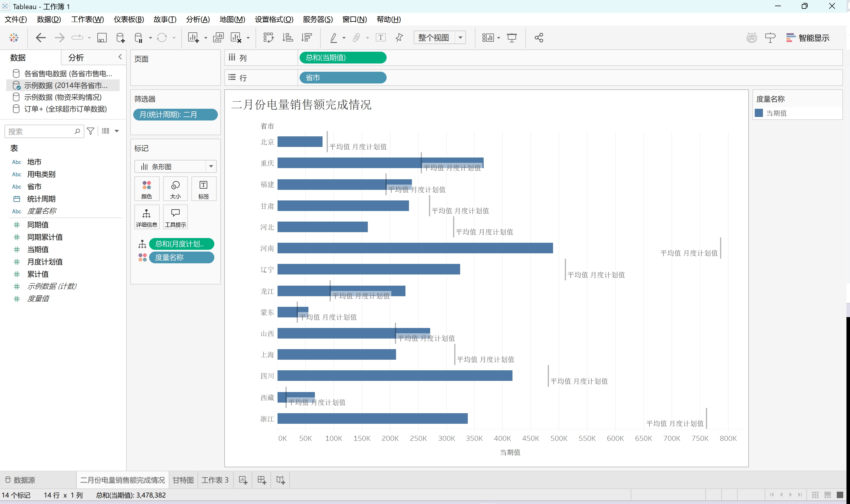Click the presentation mode icon
The image size is (850, 504).
pyautogui.click(x=511, y=37)
